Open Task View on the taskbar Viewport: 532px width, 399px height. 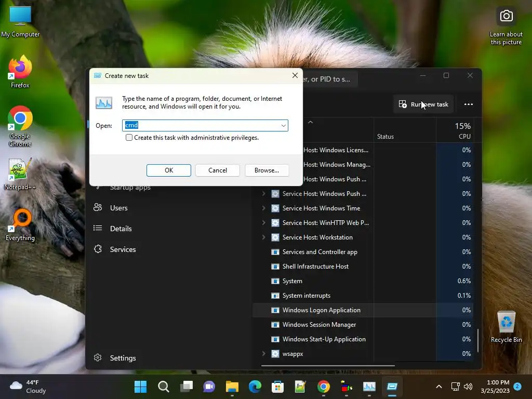pyautogui.click(x=187, y=387)
